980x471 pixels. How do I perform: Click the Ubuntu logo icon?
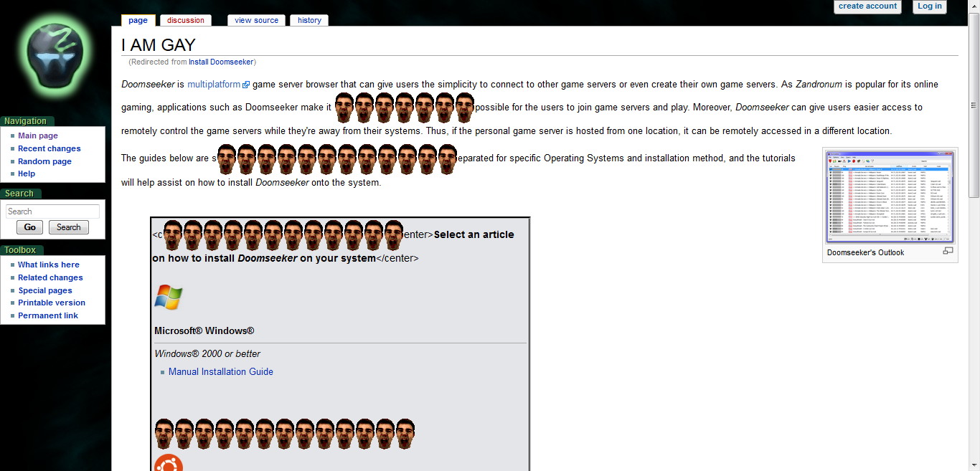click(169, 463)
